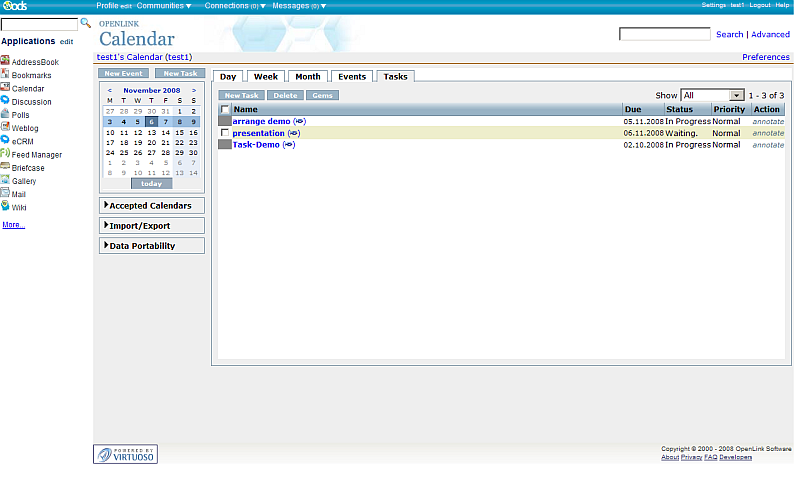Image resolution: width=800 pixels, height=495 pixels.
Task: Open the Gallery app icon
Action: (6, 180)
